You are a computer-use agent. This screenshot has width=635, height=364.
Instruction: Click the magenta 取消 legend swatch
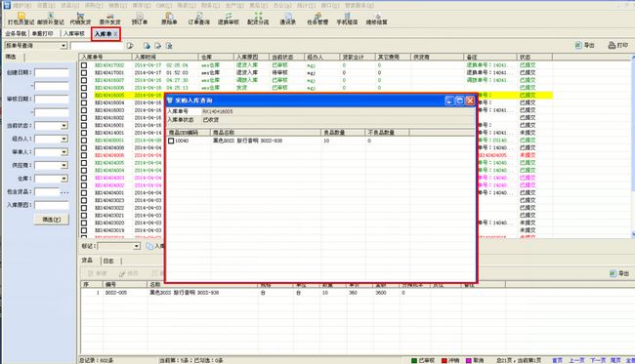coord(469,360)
